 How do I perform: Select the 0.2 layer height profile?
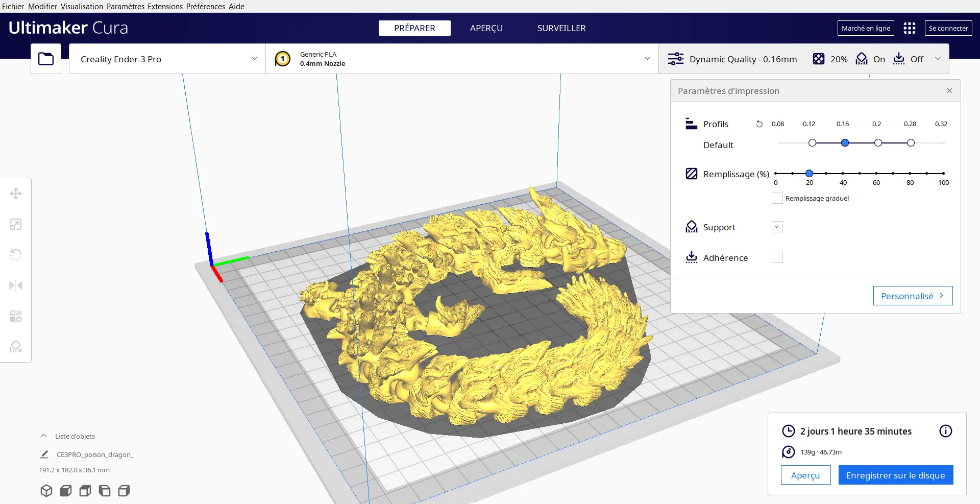[878, 143]
